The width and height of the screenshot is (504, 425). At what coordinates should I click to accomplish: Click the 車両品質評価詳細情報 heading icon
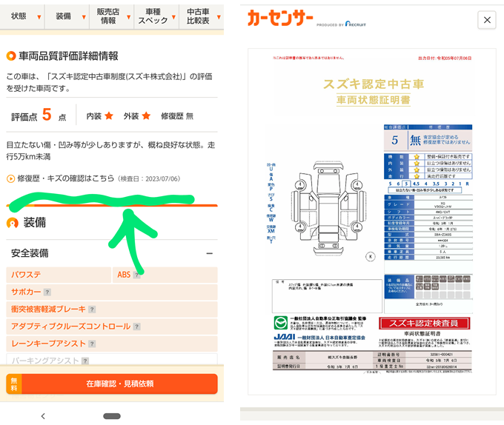[11, 56]
